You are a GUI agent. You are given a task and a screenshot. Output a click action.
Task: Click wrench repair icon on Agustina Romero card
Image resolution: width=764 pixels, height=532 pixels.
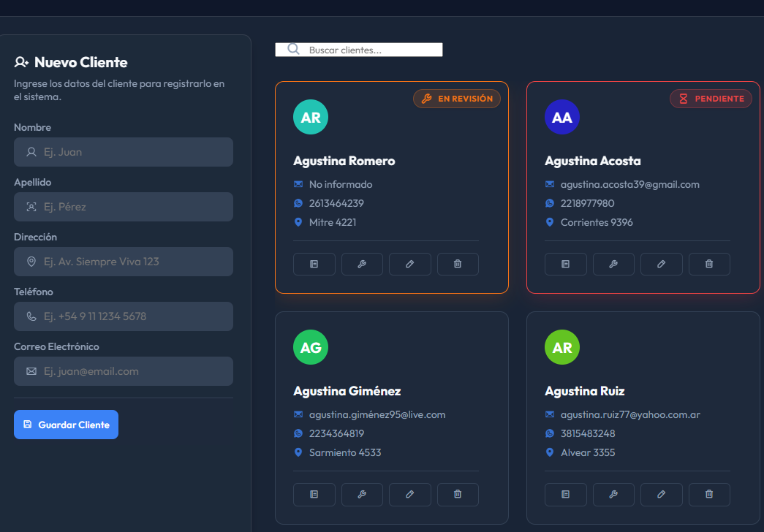[362, 264]
